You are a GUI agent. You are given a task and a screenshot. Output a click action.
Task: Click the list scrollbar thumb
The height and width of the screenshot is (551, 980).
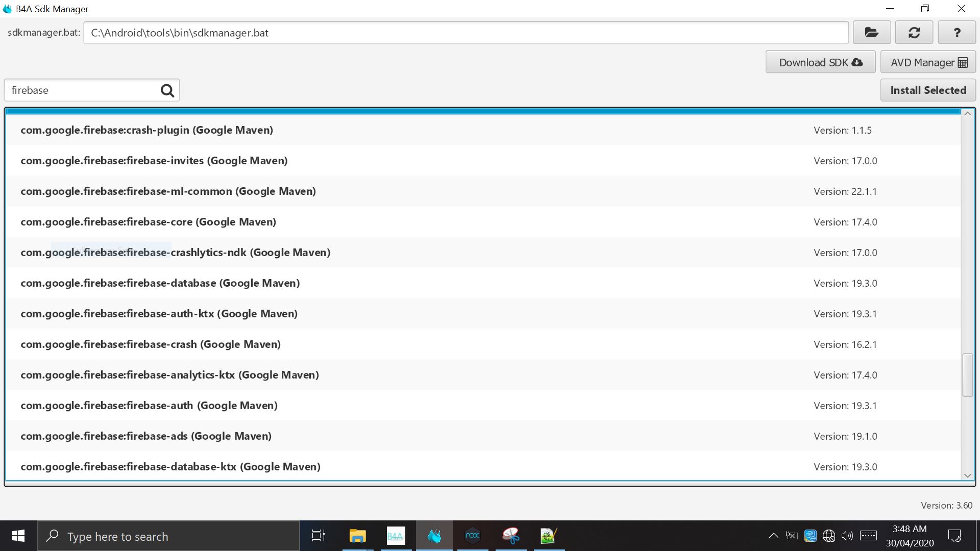[967, 374]
